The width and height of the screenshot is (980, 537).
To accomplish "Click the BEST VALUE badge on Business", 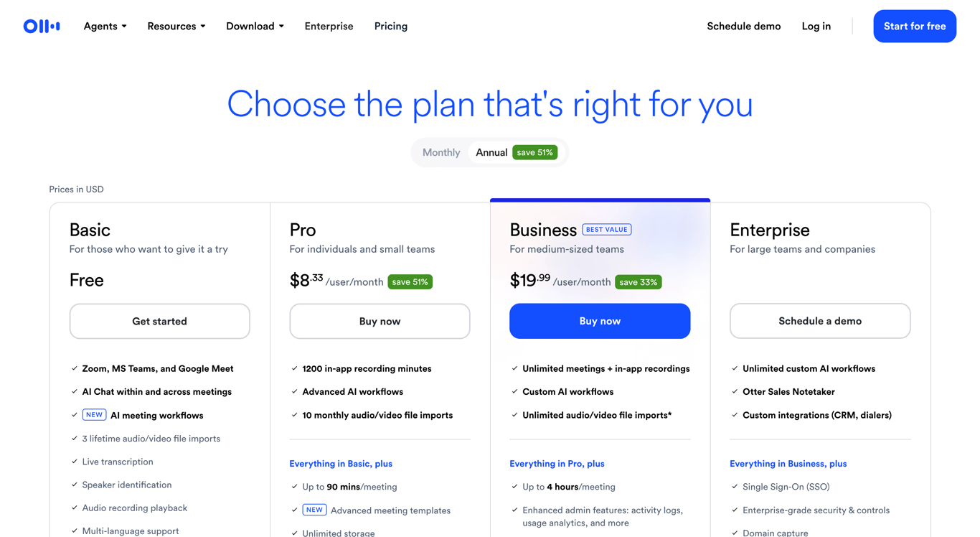I will (x=606, y=230).
